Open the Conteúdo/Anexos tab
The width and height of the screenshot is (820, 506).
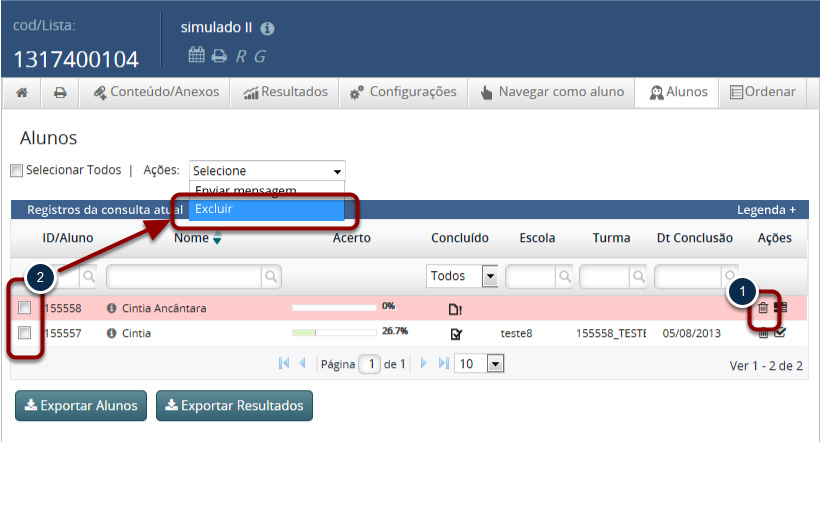155,92
